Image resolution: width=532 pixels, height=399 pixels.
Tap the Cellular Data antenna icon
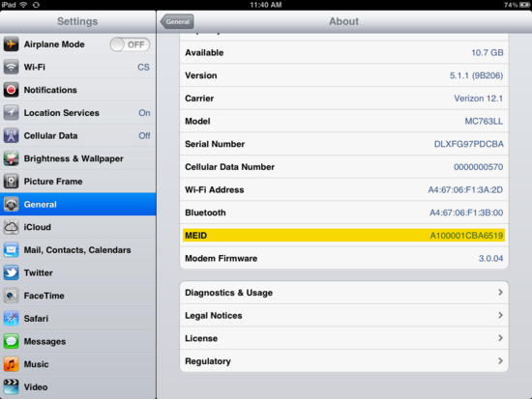pos(11,135)
